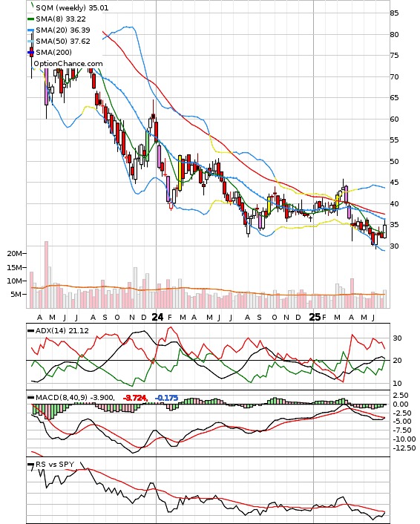Click the light blue SMA(50) legend swatch
420x524 pixels.
(30, 41)
